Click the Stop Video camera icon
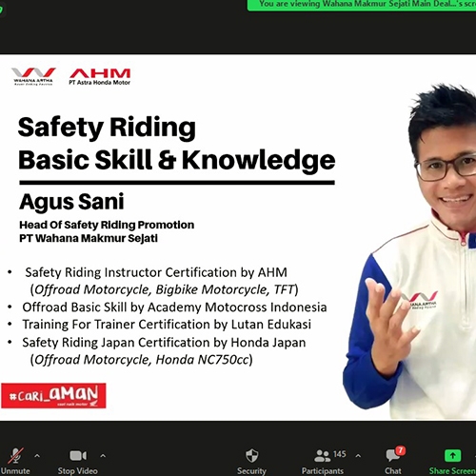The width and height of the screenshot is (476, 476). [x=78, y=456]
